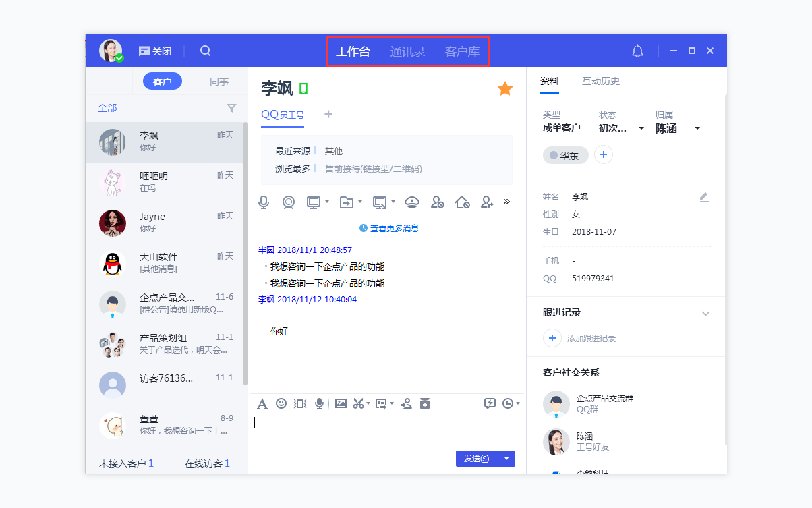Open the emoji picker in the message toolbar
This screenshot has width=812, height=508.
(281, 403)
